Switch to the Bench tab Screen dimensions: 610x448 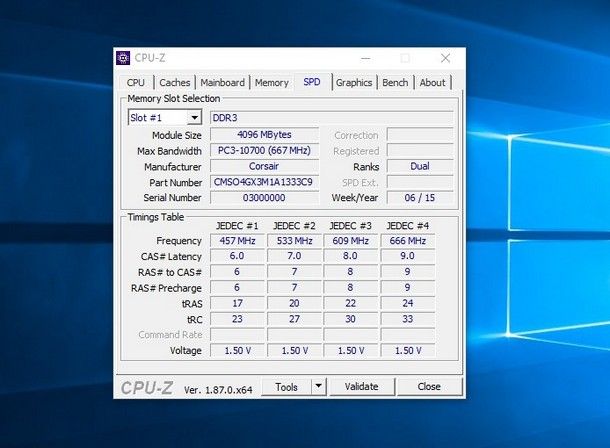pos(395,83)
